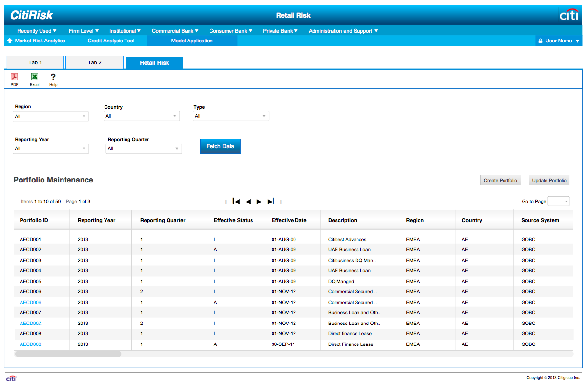Open the AECD007 link for quarter 2
Viewport: 588px width, 385px height.
click(30, 324)
